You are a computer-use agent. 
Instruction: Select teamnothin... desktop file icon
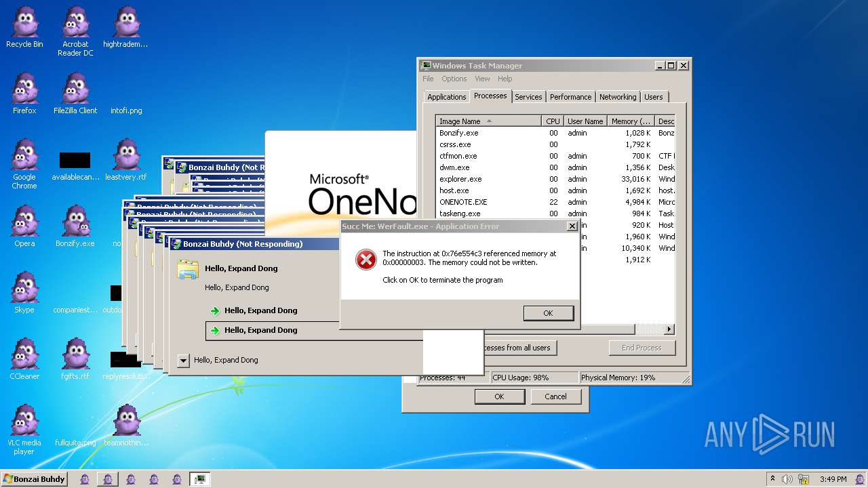pyautogui.click(x=125, y=426)
